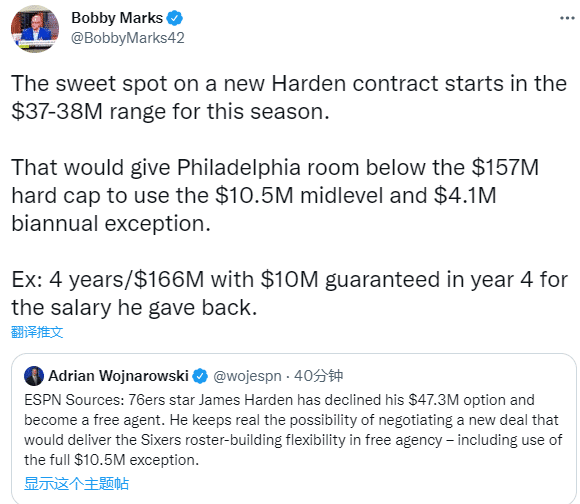Click Bobby Marks verified badge
This screenshot has width=580, height=504.
pos(174,18)
